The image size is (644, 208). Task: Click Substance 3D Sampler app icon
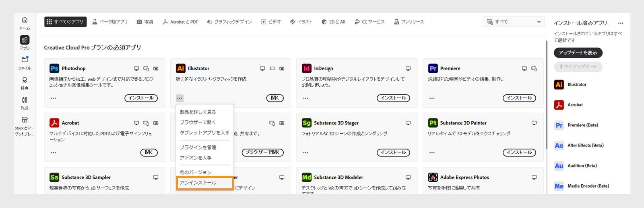(54, 177)
